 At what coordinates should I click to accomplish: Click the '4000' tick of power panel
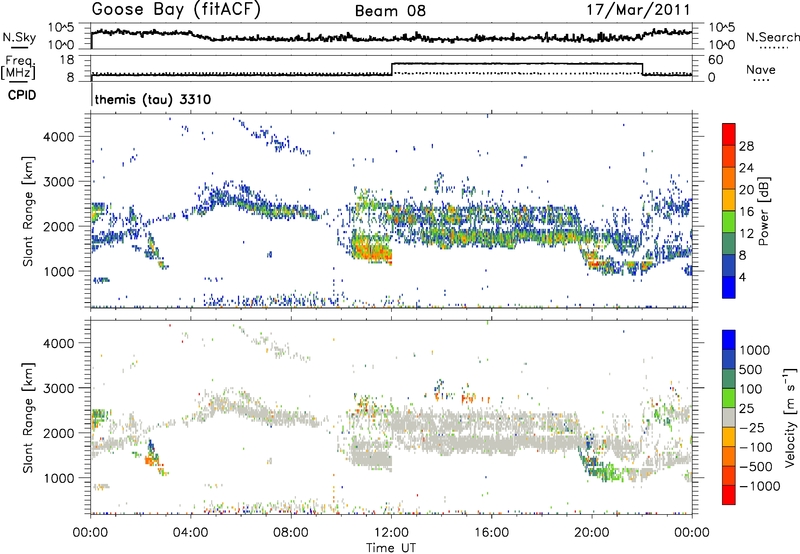59,137
